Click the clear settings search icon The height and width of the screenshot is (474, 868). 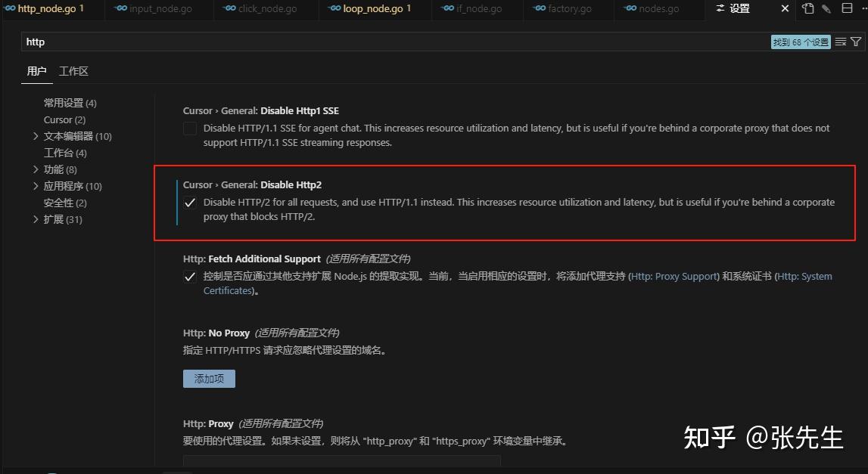(x=840, y=42)
